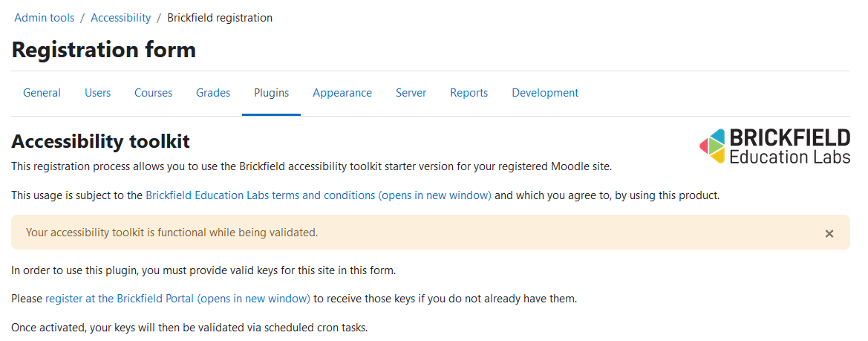
Task: Go to the Reports tab
Action: tap(469, 93)
